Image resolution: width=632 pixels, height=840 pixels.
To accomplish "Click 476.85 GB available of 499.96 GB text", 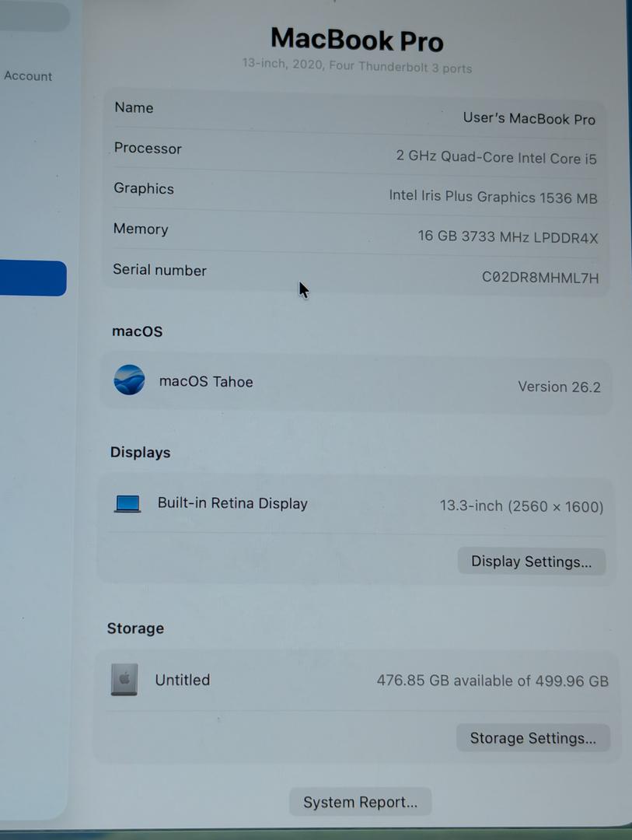I will [x=492, y=681].
